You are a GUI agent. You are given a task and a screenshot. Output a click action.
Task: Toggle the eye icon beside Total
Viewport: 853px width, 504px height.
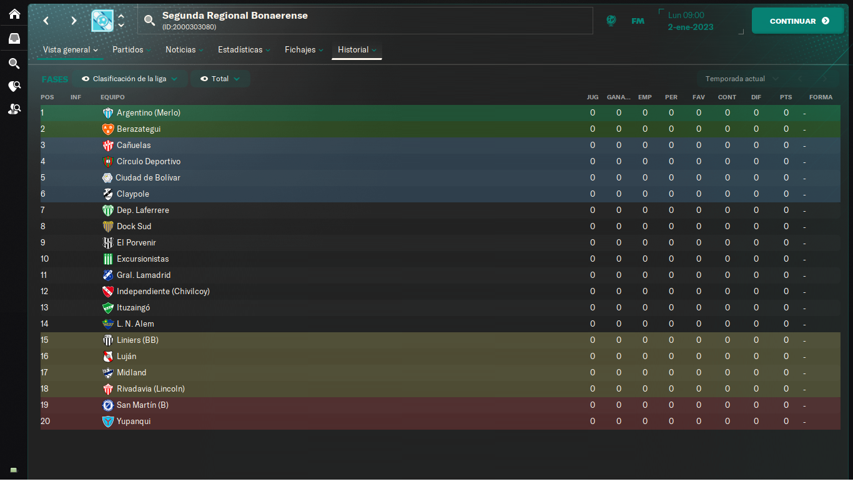[204, 79]
